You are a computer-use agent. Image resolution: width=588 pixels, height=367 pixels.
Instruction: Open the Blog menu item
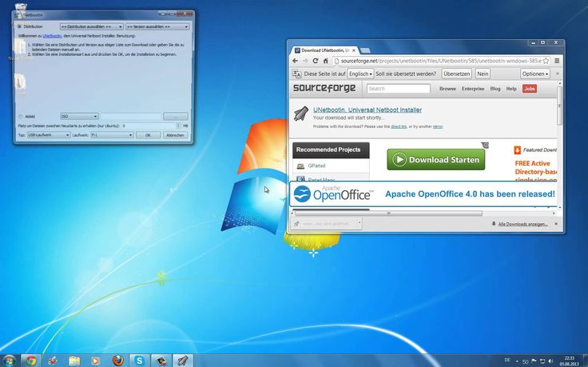(x=495, y=89)
